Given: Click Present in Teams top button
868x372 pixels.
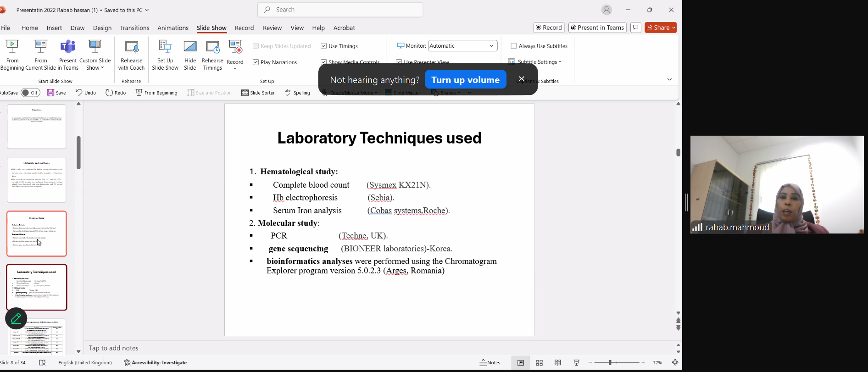Looking at the screenshot, I should [597, 28].
